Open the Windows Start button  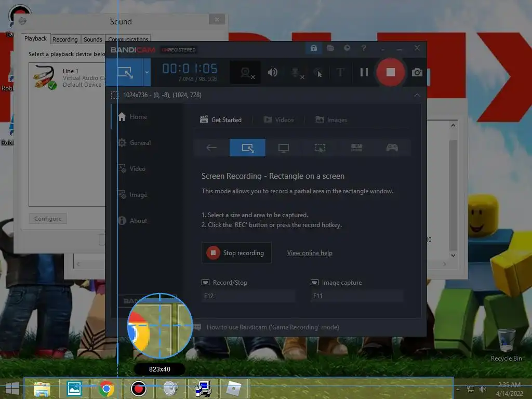click(12, 389)
